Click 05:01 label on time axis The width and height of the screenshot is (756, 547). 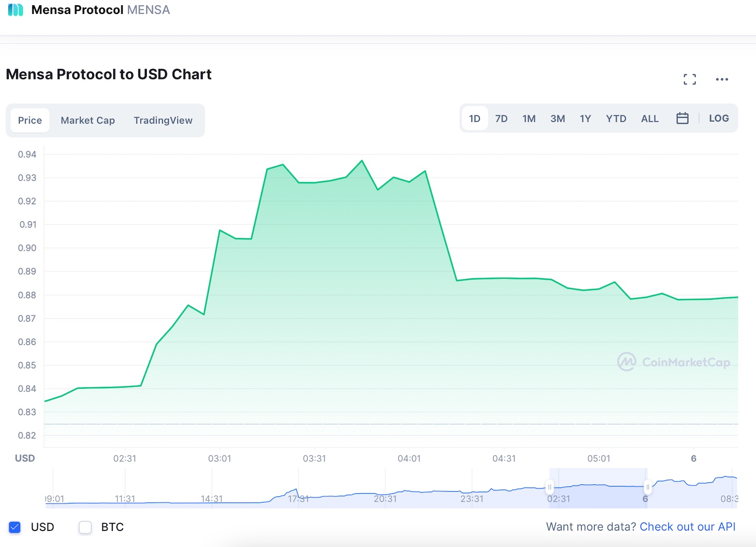click(x=599, y=459)
